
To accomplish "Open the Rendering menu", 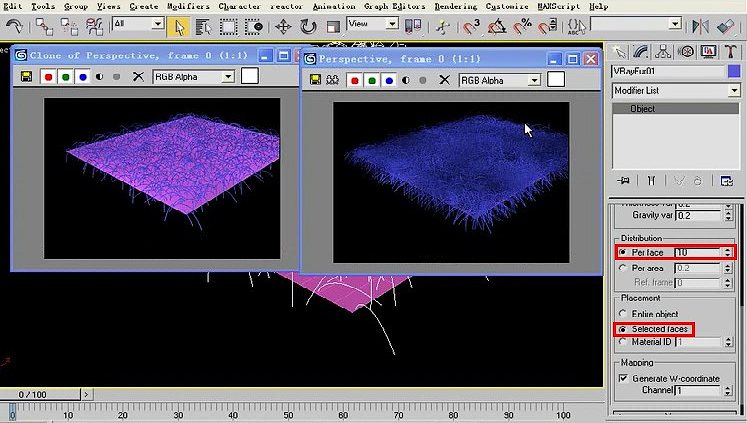I will coord(455,6).
